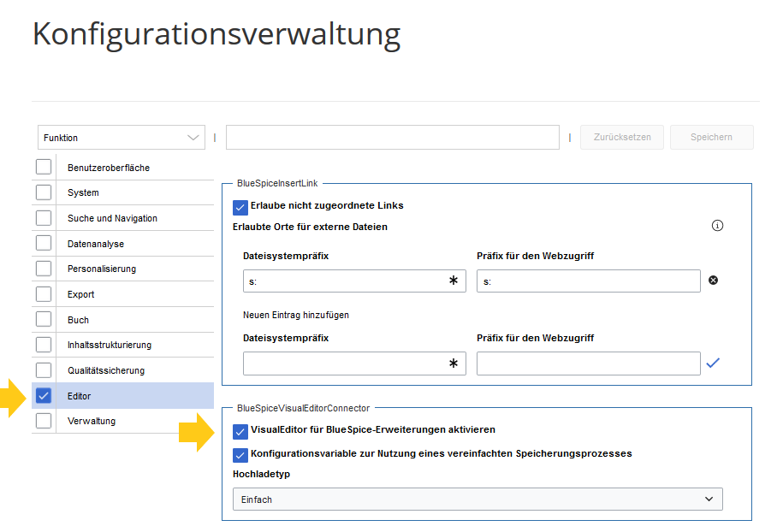Click the Zurücksetzen button
The height and width of the screenshot is (532, 783).
pos(622,137)
